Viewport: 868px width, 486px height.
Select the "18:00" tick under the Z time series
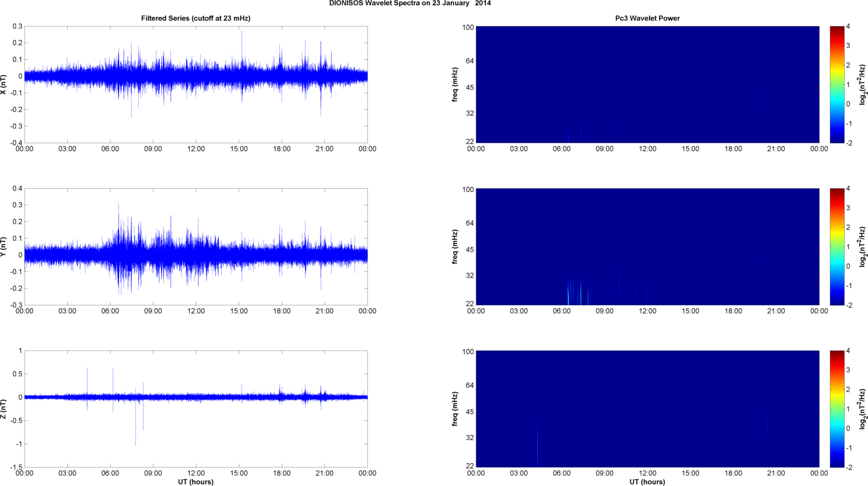point(282,473)
